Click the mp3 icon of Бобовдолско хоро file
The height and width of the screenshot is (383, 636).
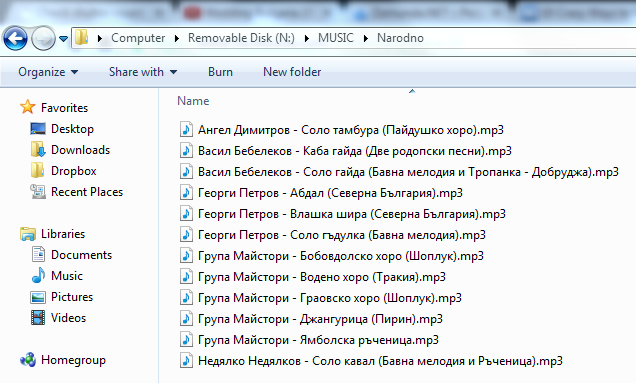(186, 256)
